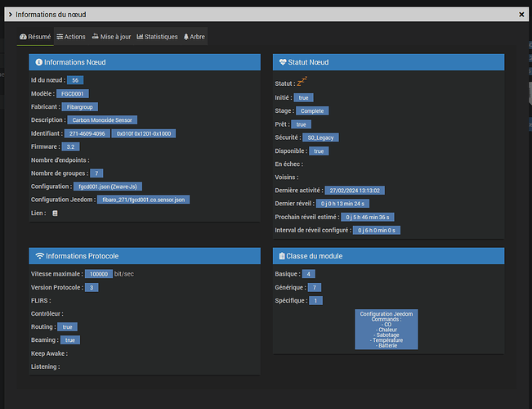Click the Nombre d'endpoints label

click(60, 160)
